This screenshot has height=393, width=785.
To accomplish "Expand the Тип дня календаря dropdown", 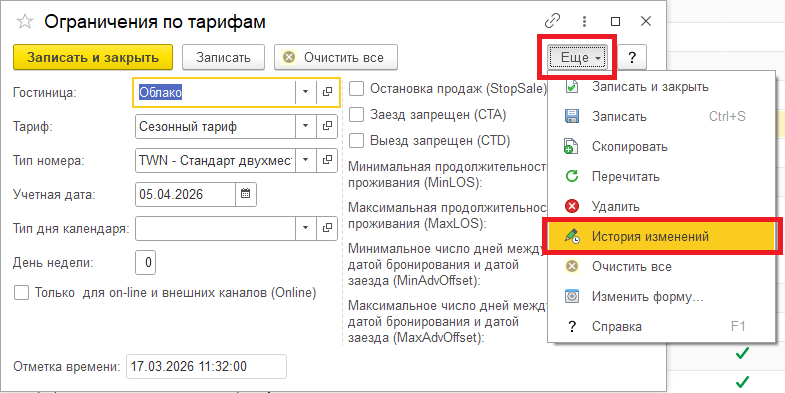I will (305, 228).
